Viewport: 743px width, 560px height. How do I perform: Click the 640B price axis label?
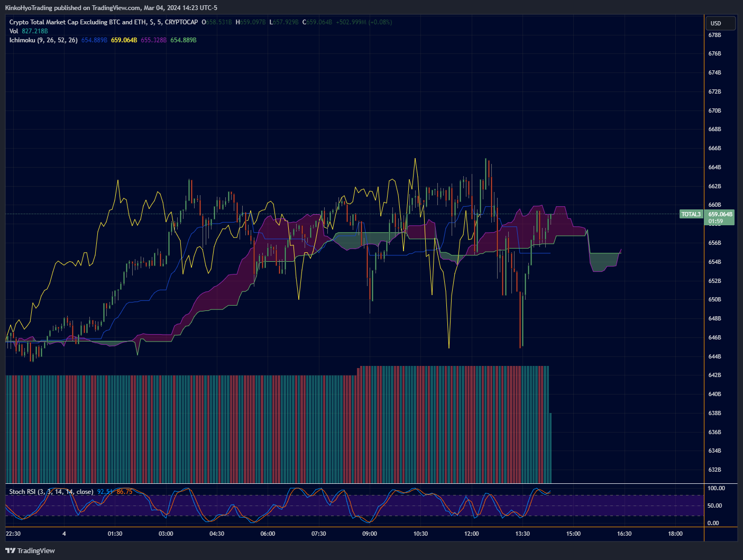[714, 394]
